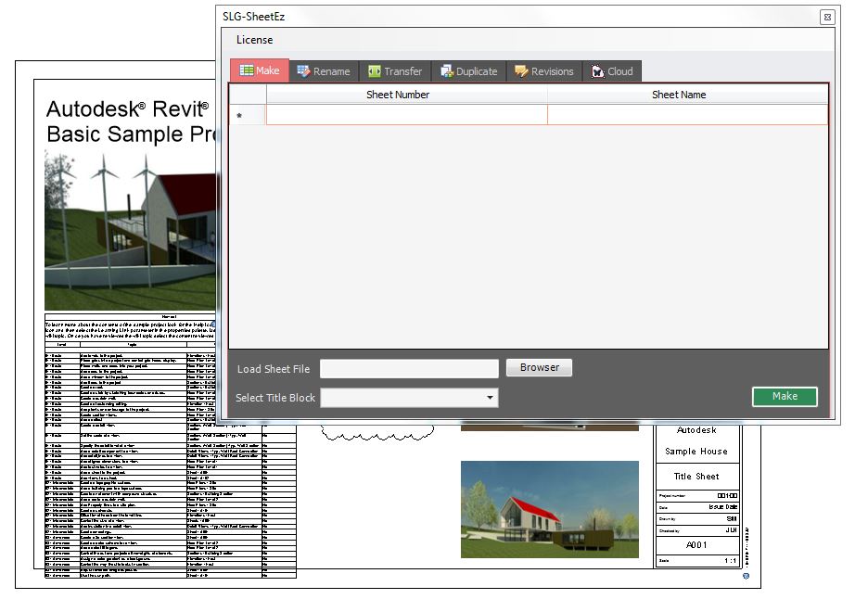This screenshot has height=599, width=868.
Task: Click the Title Sheet text in title block
Action: (x=696, y=476)
